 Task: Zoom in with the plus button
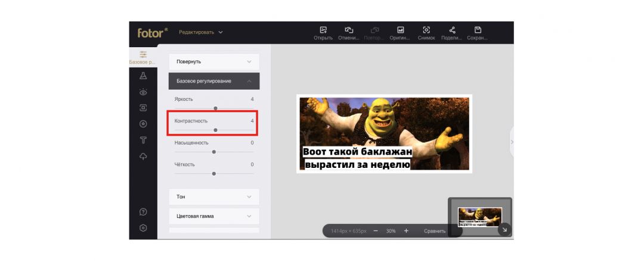click(406, 231)
